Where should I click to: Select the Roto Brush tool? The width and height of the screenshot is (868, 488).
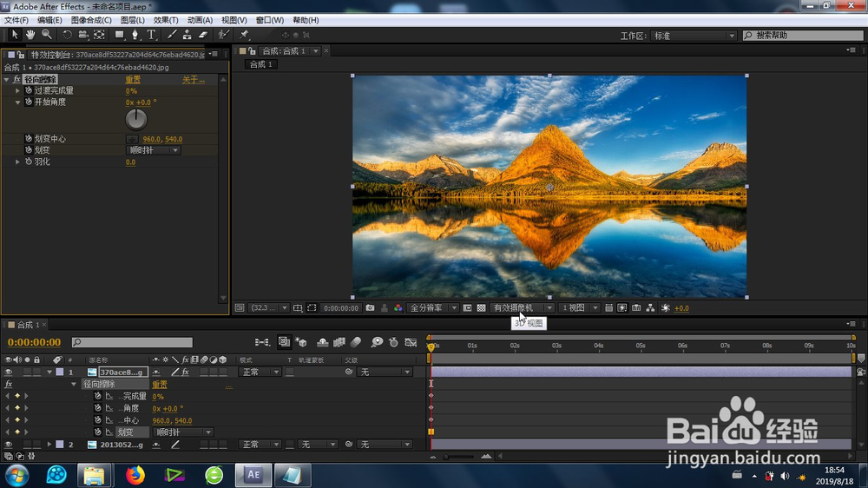click(224, 35)
